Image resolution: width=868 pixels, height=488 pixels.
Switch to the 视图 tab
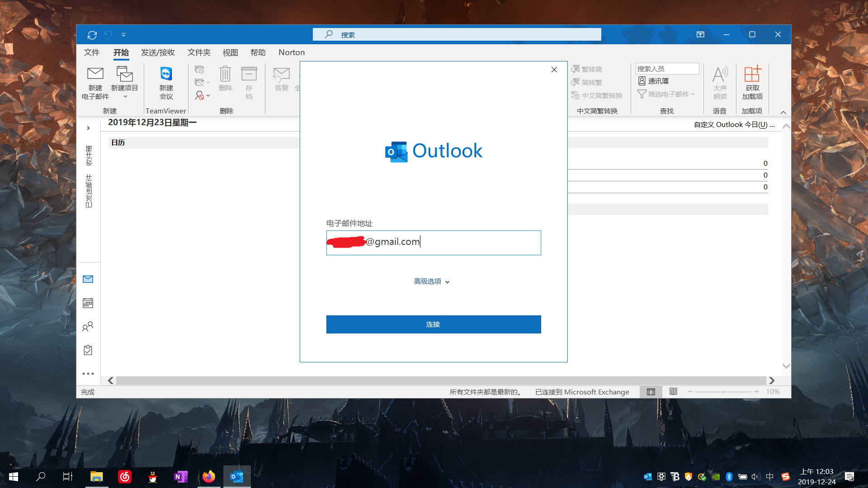click(230, 52)
